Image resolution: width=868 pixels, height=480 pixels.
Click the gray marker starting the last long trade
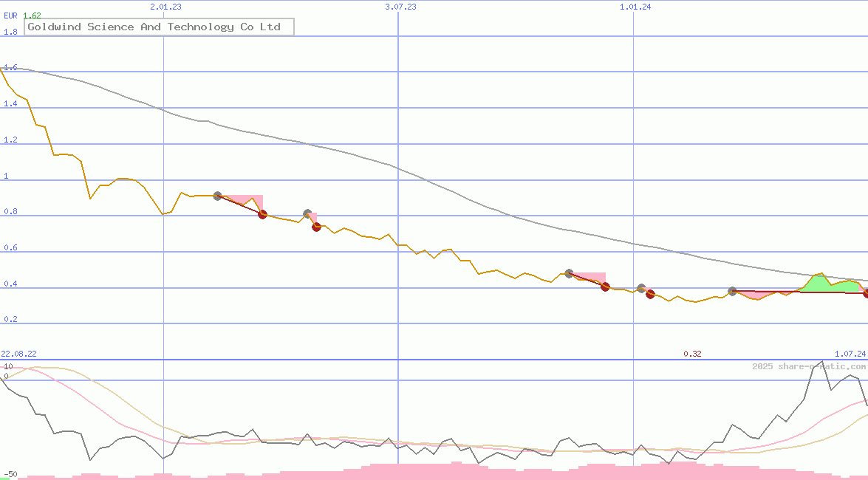[732, 291]
